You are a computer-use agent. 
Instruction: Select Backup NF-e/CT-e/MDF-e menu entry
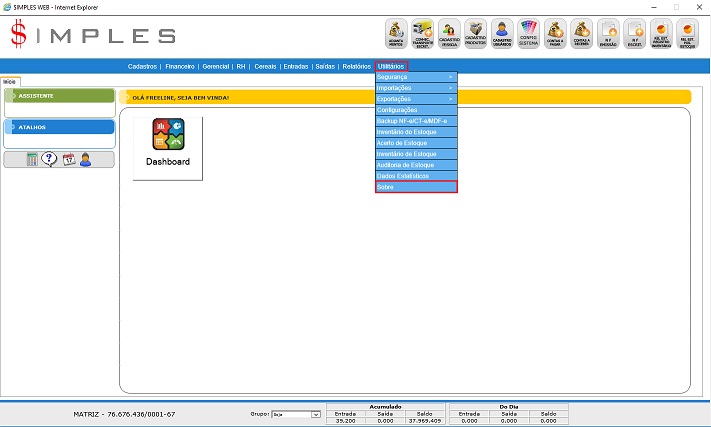[416, 121]
